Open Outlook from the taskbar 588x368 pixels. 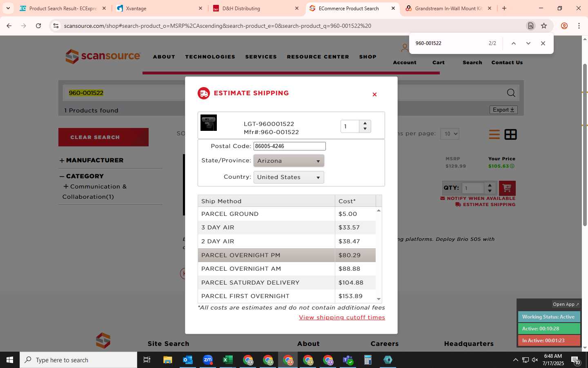[188, 360]
